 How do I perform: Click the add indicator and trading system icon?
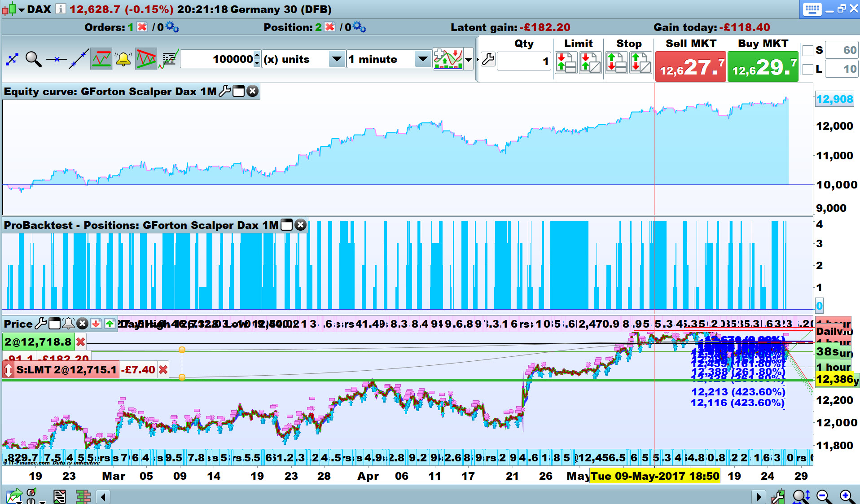(x=448, y=59)
